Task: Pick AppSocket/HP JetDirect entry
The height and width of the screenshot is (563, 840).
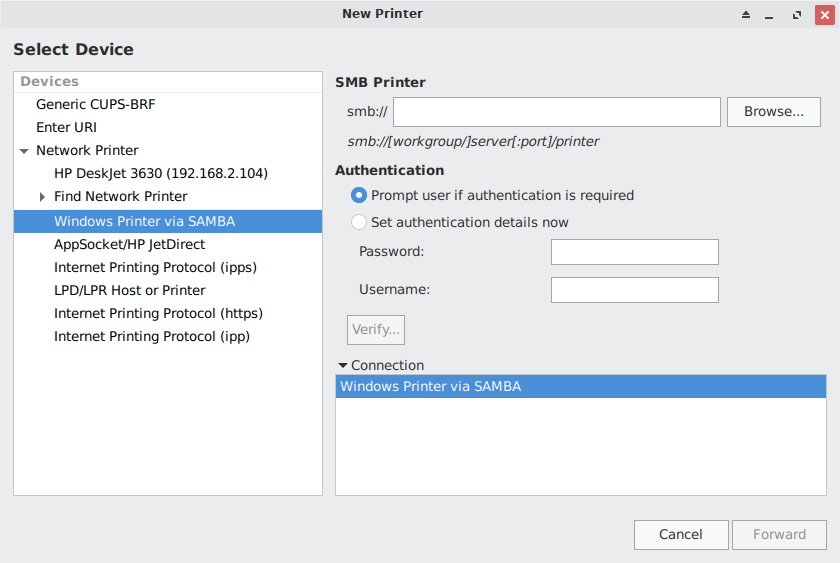Action: (x=129, y=244)
